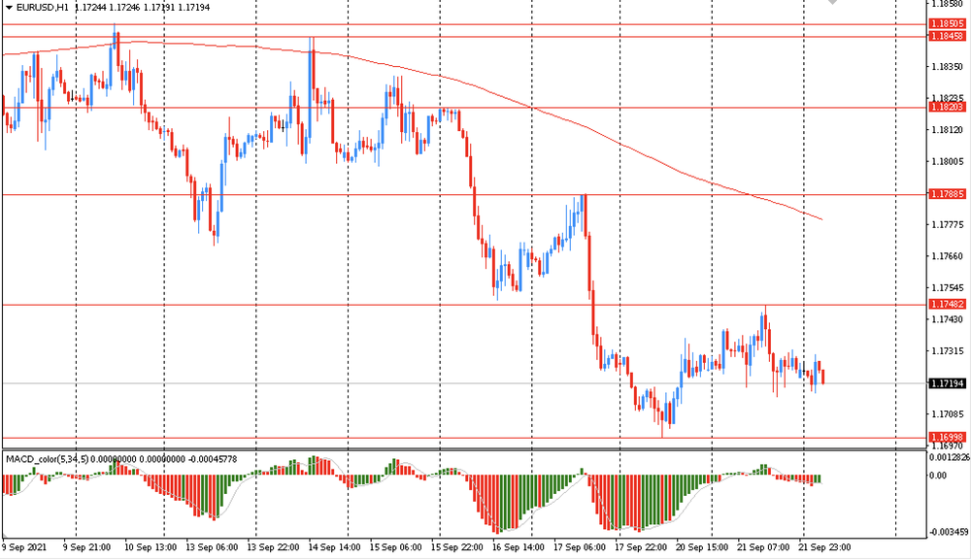This screenshot has height=560, width=971.
Task: Click the 13 Sep 22:00 time label
Action: [273, 547]
